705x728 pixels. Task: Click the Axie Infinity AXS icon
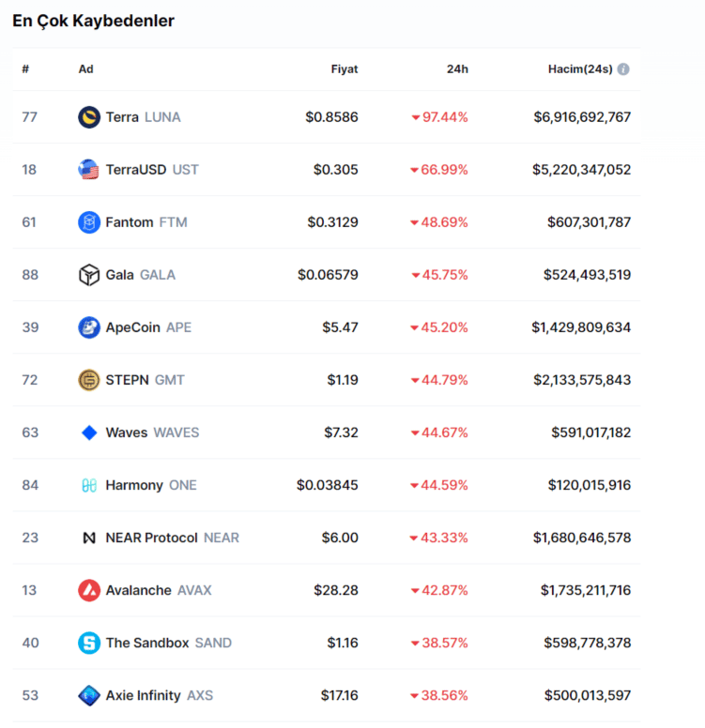(x=89, y=695)
